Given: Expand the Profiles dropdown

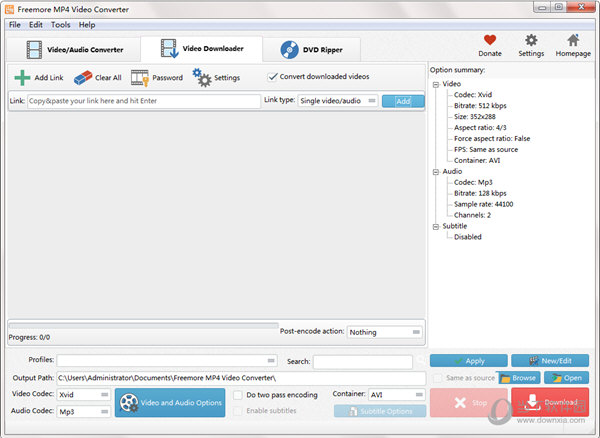Looking at the screenshot, I should tap(167, 360).
